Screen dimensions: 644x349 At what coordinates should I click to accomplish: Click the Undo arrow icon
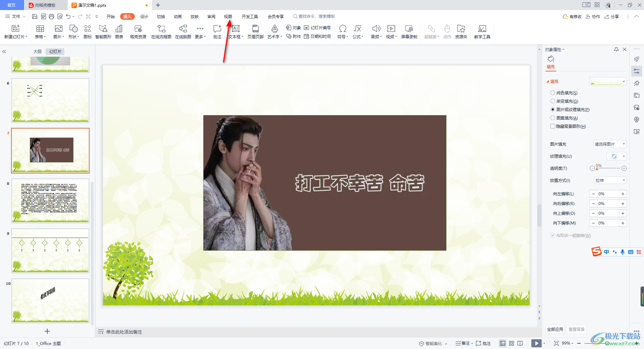click(x=68, y=16)
